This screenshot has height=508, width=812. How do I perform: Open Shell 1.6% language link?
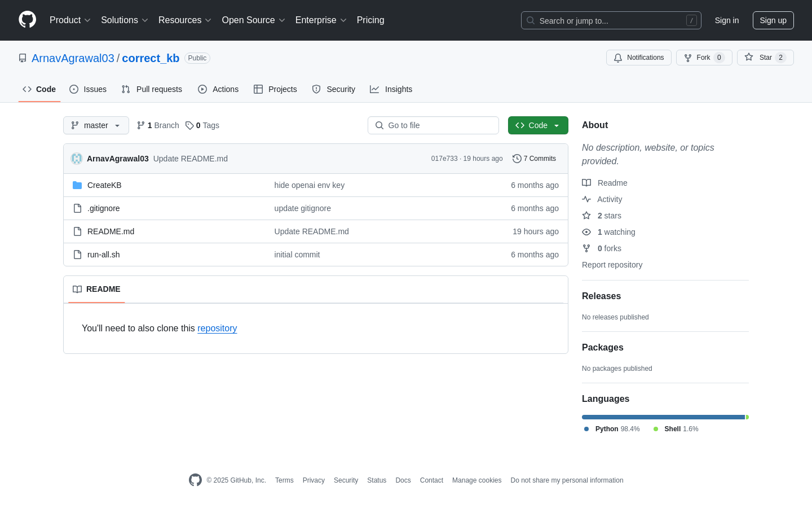[x=676, y=429]
